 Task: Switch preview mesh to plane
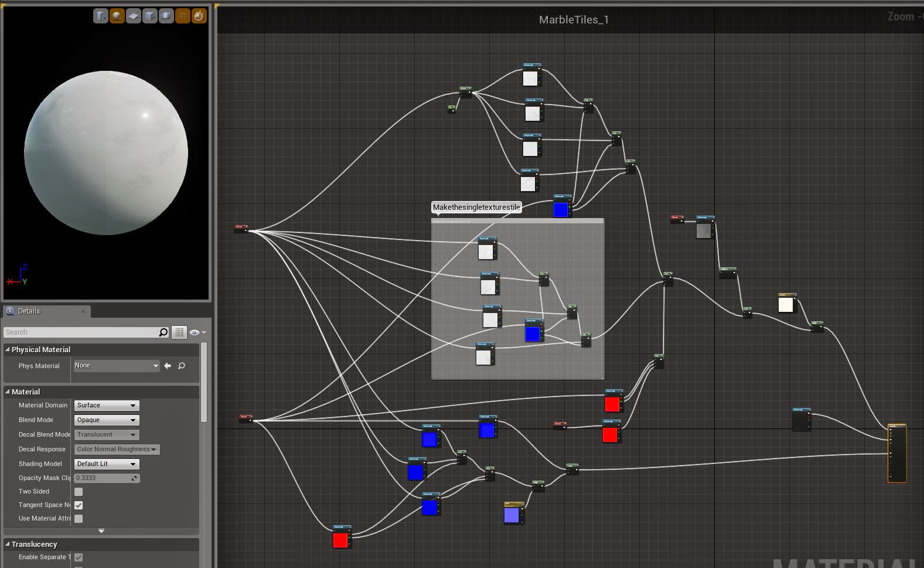point(134,16)
